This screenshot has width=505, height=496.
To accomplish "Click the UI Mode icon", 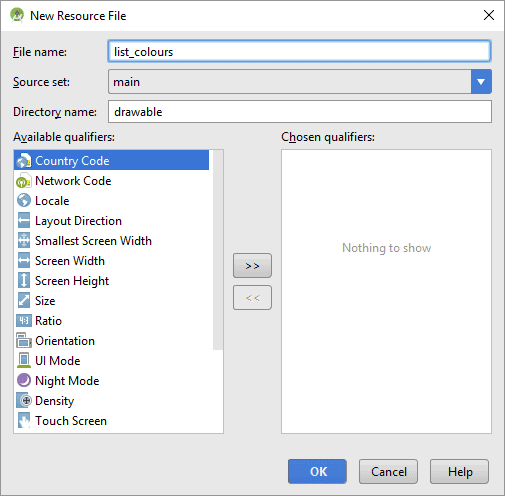I will tap(24, 361).
